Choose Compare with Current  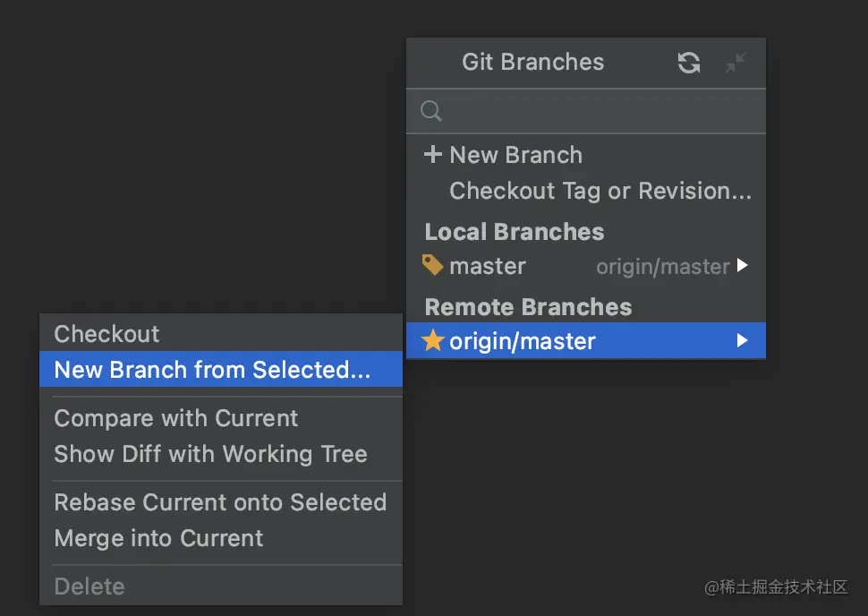pyautogui.click(x=176, y=418)
